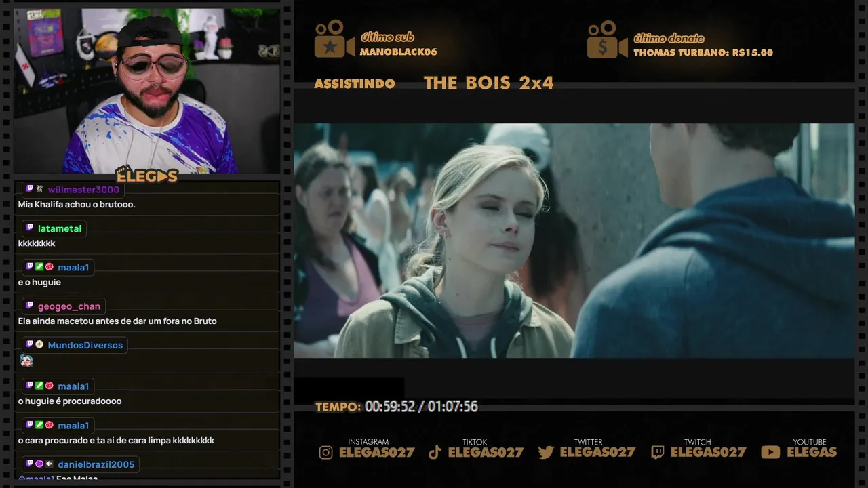Click the streamer webcam feed
The image size is (868, 488).
point(147,90)
